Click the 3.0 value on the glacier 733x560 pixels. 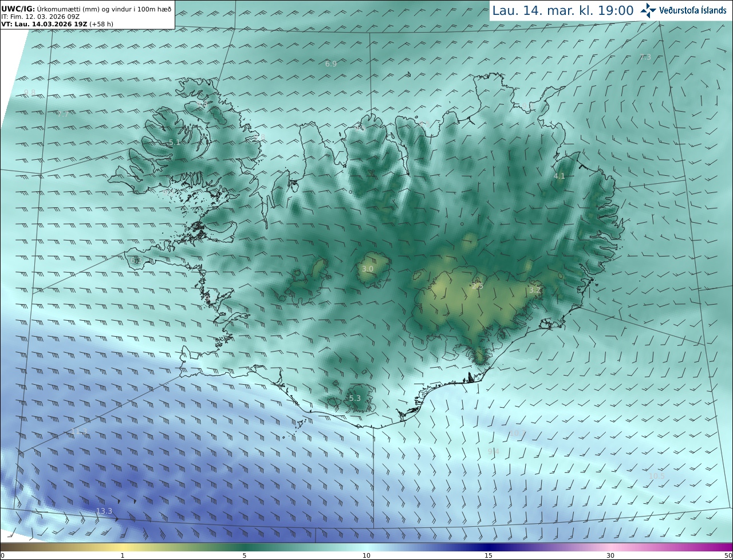[368, 269]
